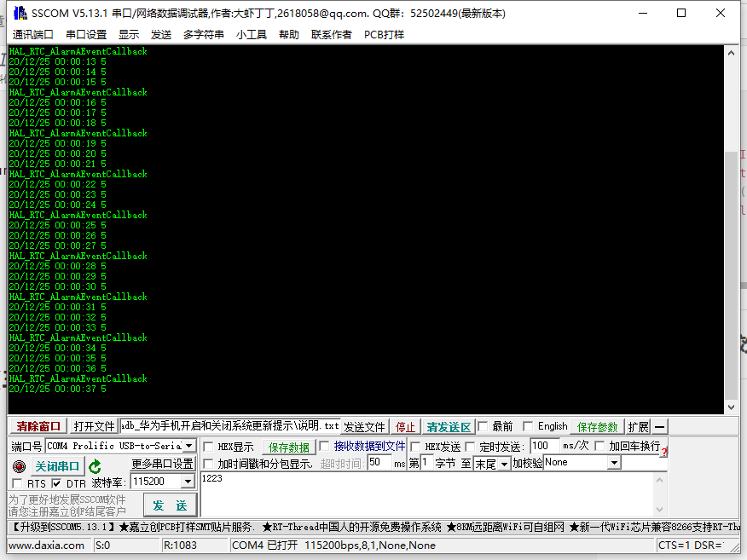Open the 联系作者 menu

point(331,35)
